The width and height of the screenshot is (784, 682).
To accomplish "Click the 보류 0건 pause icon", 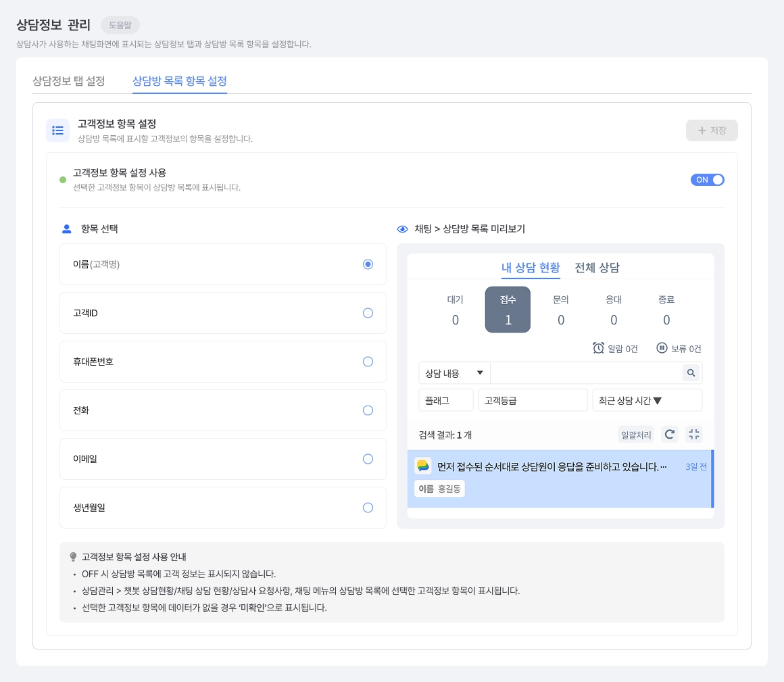I will [x=662, y=348].
